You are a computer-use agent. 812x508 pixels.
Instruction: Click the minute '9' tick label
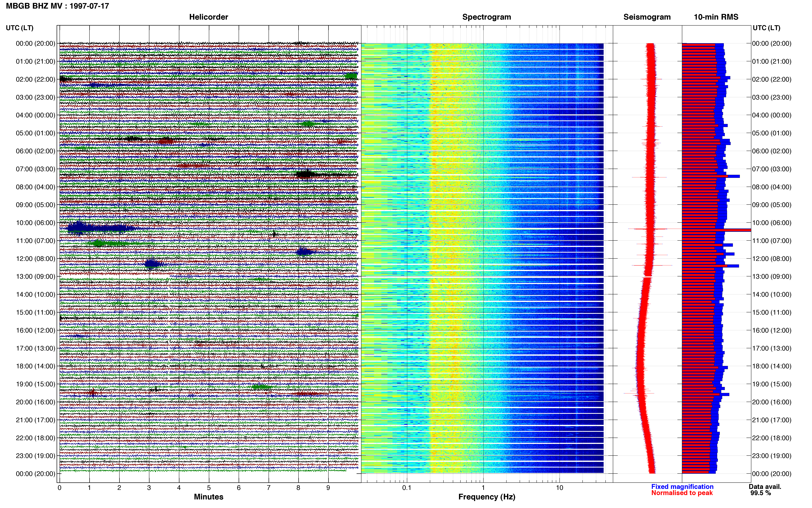[328, 488]
